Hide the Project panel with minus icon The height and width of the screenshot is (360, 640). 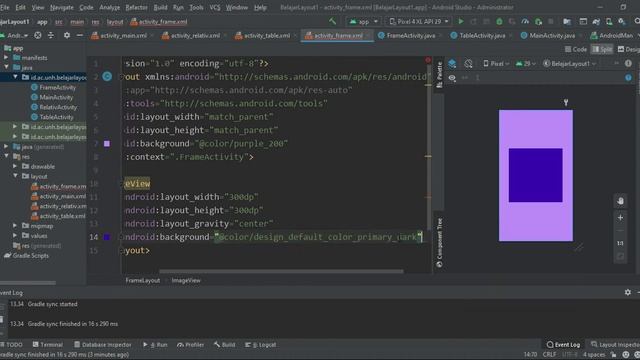click(80, 36)
